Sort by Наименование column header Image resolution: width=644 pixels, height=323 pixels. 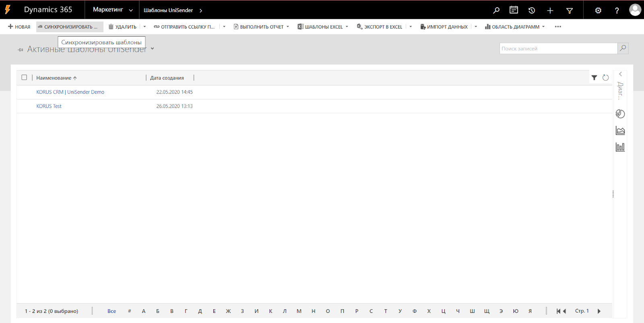(56, 78)
